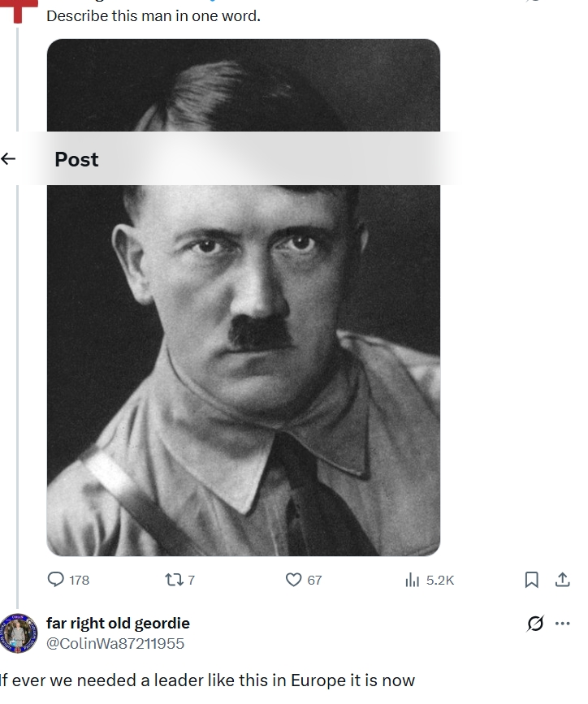
Task: Click the 67 likes count
Action: tap(314, 580)
